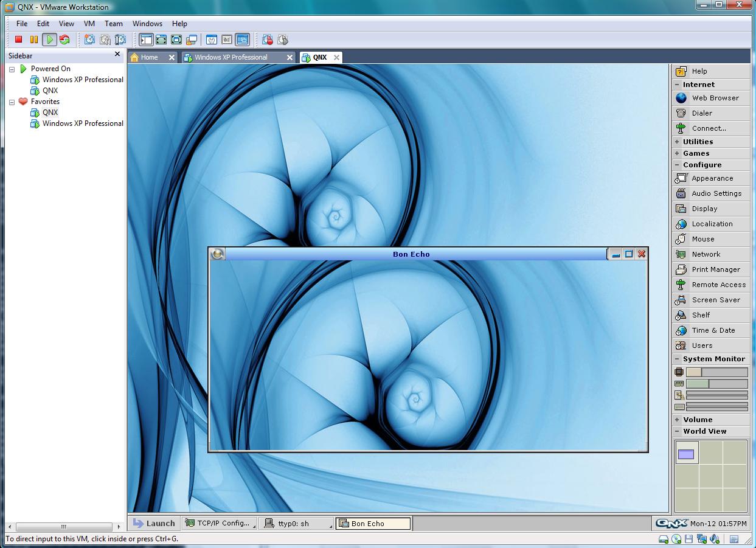Click the QNX Launch button
Viewport: 756px width, 548px height.
pos(154,523)
